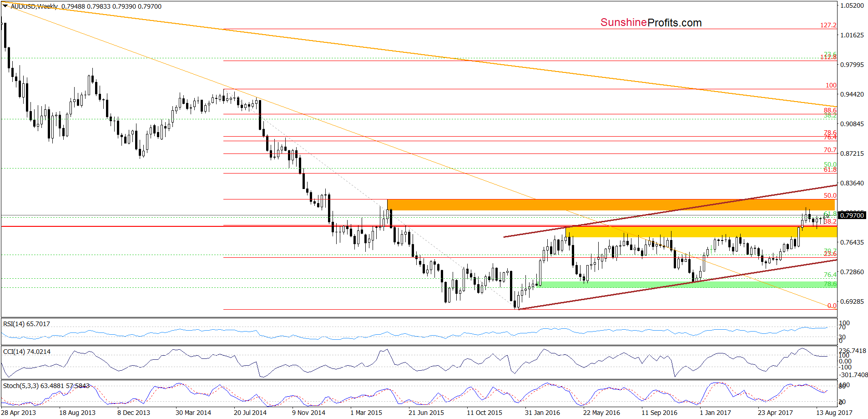868x419 pixels.
Task: Click the AUDUSD,Weekly chart title
Action: (x=34, y=6)
